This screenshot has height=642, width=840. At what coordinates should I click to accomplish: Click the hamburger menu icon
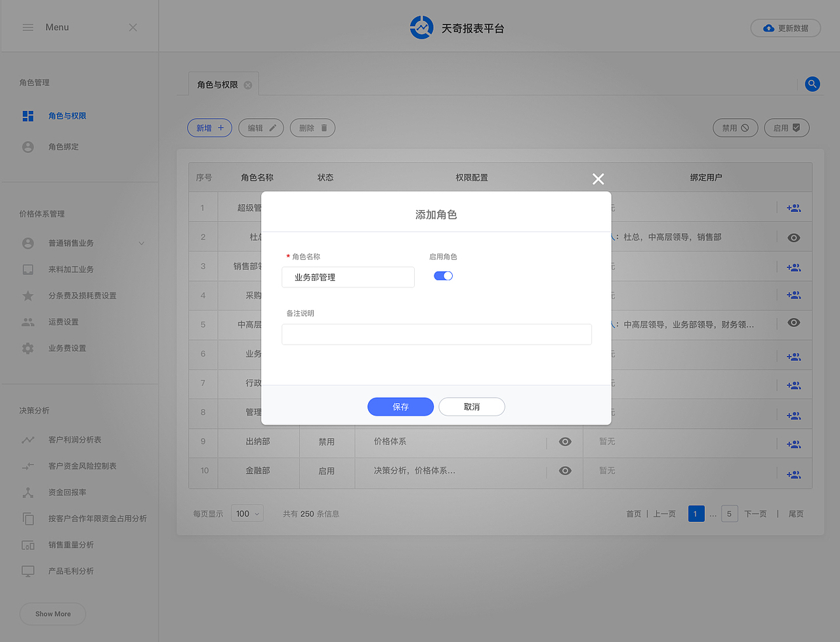pyautogui.click(x=28, y=28)
